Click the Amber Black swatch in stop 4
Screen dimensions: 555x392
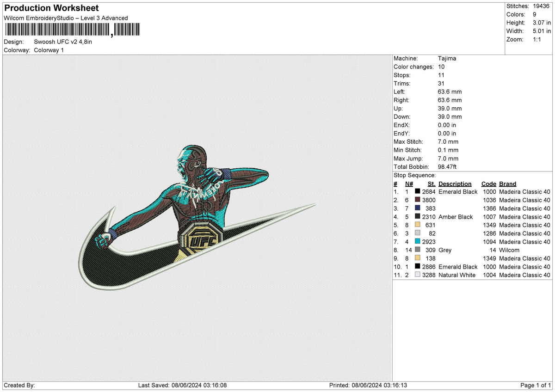click(418, 217)
